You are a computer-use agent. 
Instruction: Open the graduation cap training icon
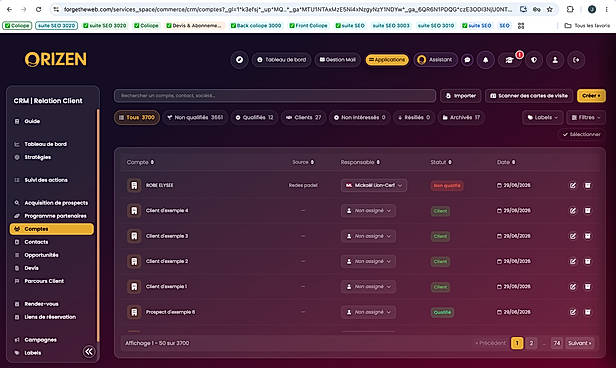pyautogui.click(x=510, y=60)
